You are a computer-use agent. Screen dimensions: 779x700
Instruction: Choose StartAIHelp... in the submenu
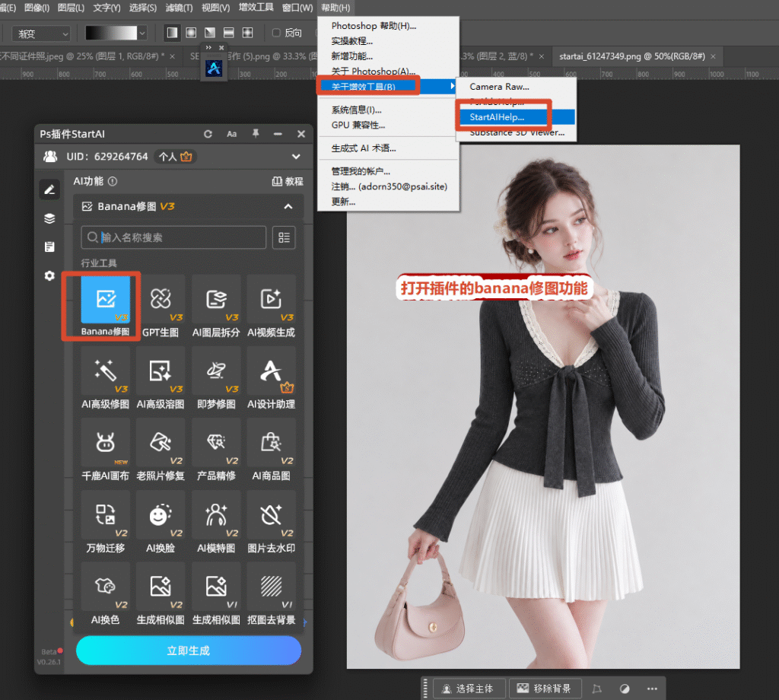click(x=515, y=117)
